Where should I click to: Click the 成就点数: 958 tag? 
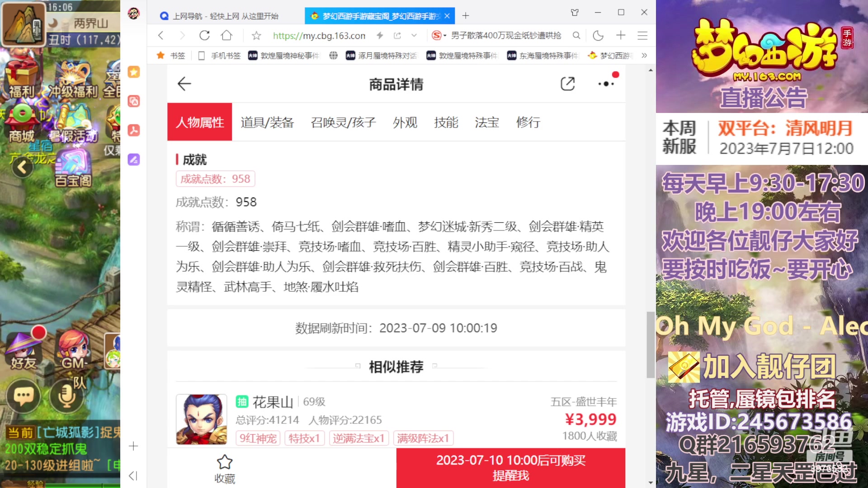click(215, 179)
